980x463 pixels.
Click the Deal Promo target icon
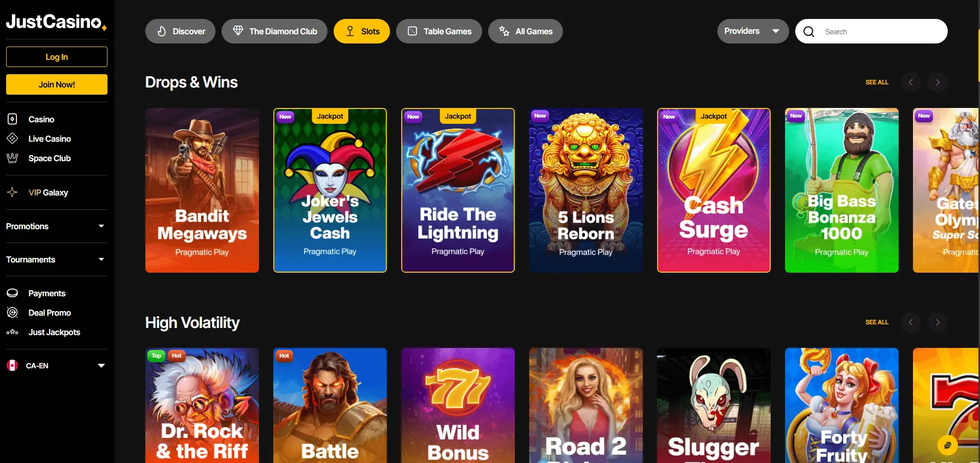tap(12, 313)
